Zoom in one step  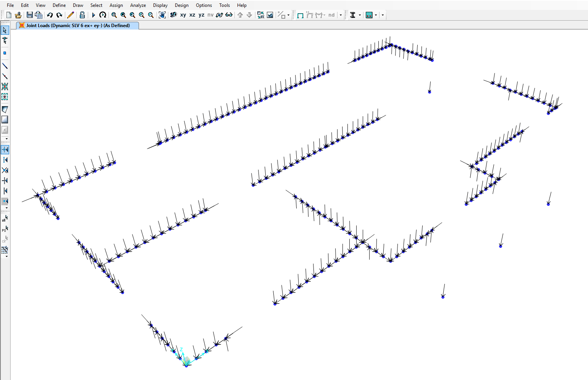[x=142, y=15]
